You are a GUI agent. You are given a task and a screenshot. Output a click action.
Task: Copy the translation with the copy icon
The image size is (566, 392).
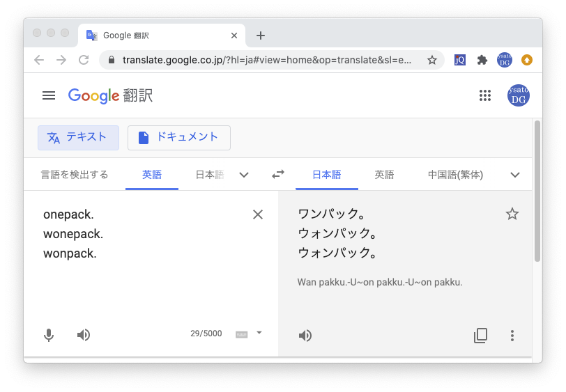pyautogui.click(x=480, y=336)
